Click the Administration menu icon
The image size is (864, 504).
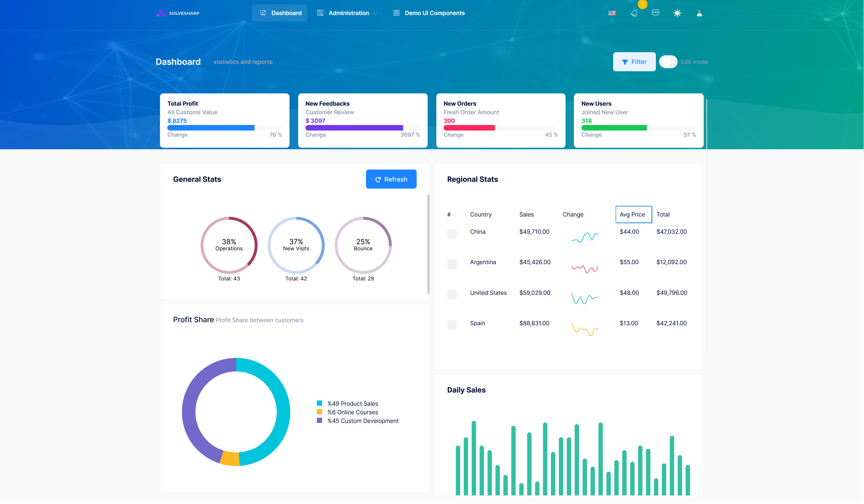[320, 13]
